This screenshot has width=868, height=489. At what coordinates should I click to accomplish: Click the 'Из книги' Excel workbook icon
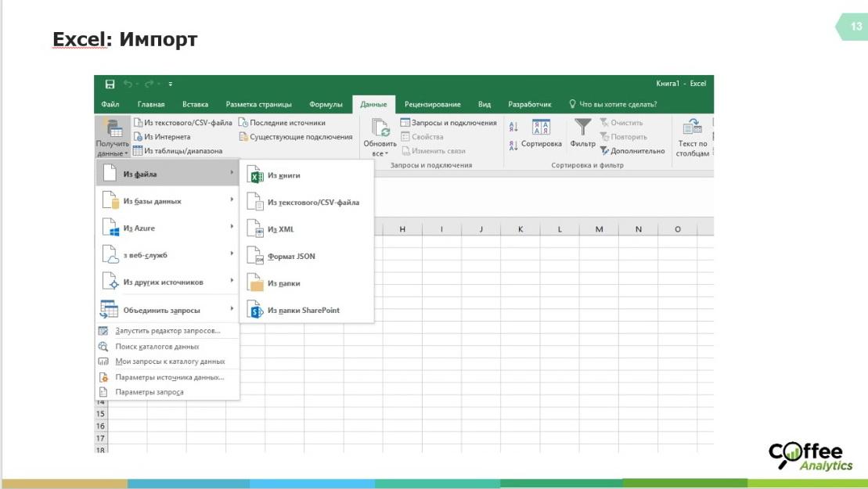(255, 176)
